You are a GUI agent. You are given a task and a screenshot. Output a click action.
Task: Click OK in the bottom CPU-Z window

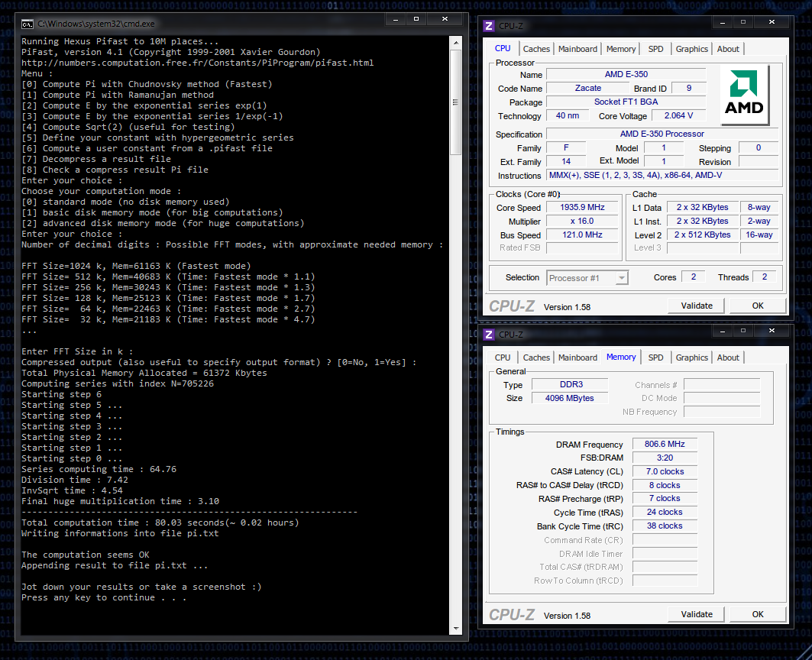point(758,614)
